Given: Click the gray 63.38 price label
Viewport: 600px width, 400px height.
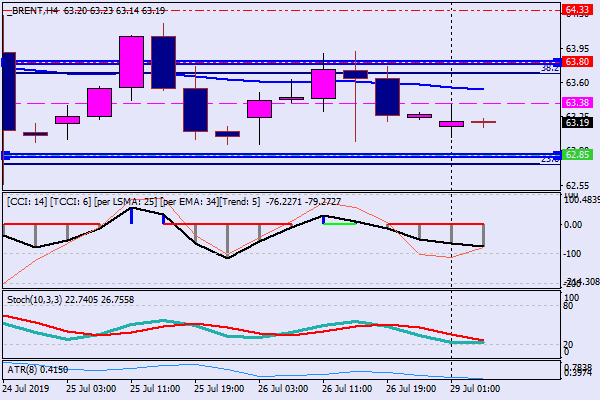Looking at the screenshot, I should tap(576, 103).
